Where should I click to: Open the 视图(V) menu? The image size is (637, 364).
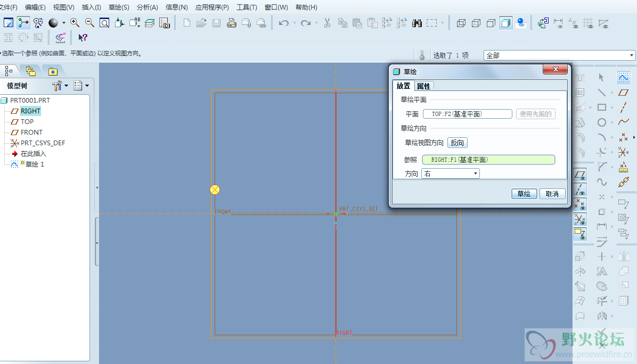63,7
